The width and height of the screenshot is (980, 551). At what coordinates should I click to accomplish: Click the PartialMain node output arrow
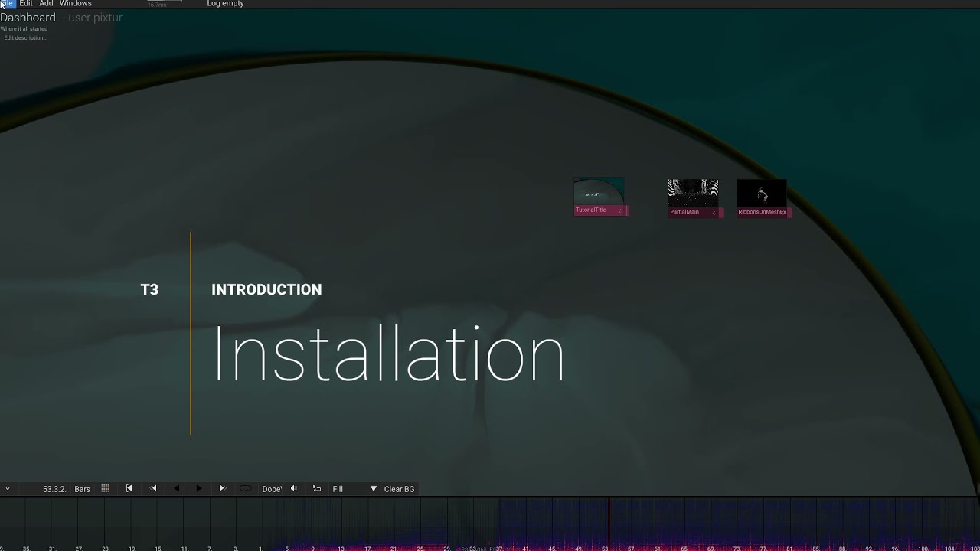coord(714,213)
